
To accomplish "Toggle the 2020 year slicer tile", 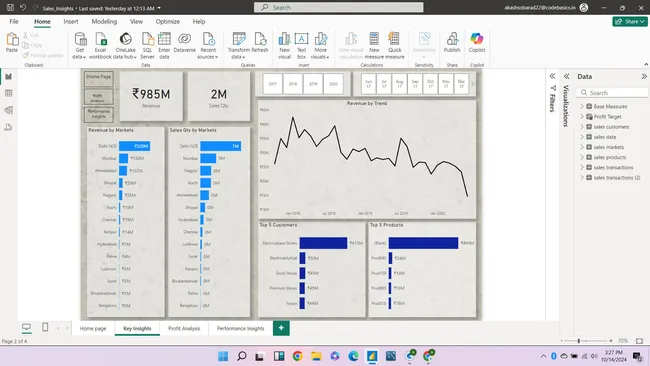I will click(x=333, y=84).
